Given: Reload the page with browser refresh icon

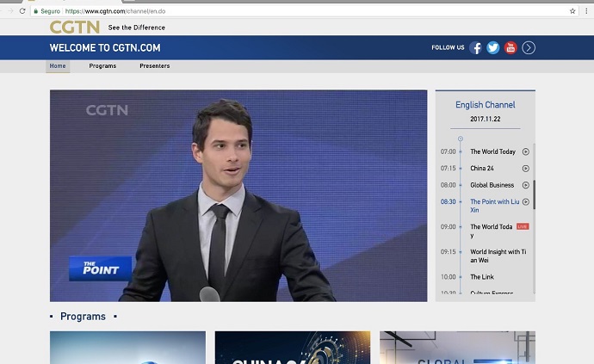Looking at the screenshot, I should click(22, 11).
